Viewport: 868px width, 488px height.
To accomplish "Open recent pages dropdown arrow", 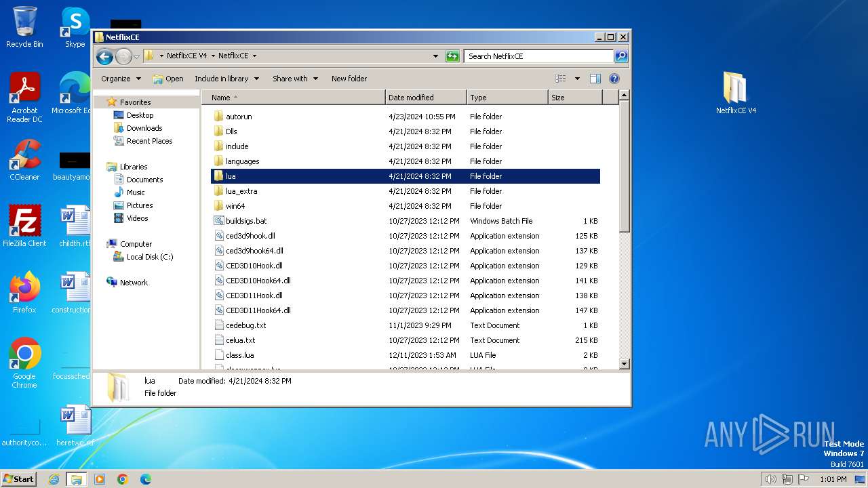I will [x=136, y=56].
